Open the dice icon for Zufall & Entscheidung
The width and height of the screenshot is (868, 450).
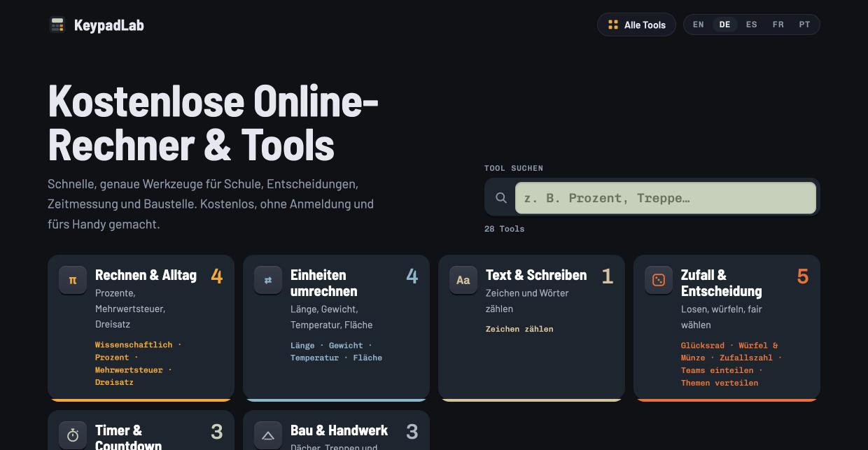(x=659, y=280)
